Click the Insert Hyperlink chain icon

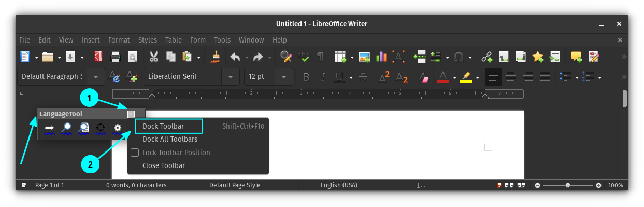(x=486, y=57)
